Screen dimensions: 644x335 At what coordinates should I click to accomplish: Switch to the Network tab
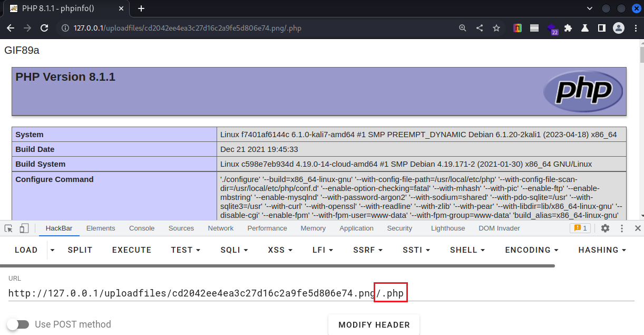(x=221, y=228)
